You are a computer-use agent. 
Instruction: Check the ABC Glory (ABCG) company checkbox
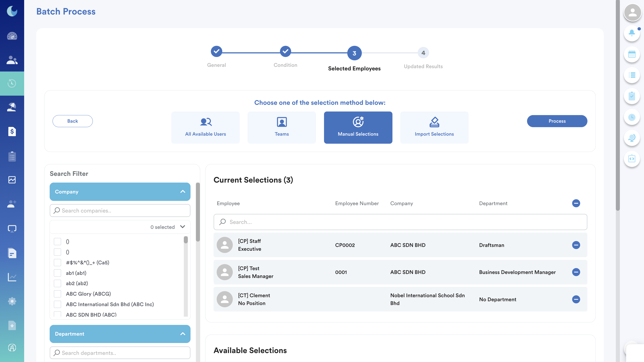click(x=57, y=294)
